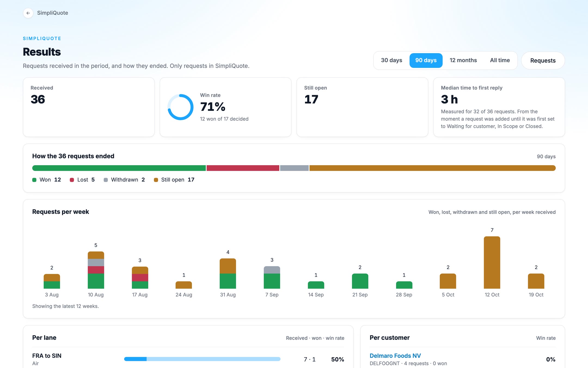Screen dimensions: 588x368
Task: Click the 21 Sep weekly bar
Action: click(360, 281)
